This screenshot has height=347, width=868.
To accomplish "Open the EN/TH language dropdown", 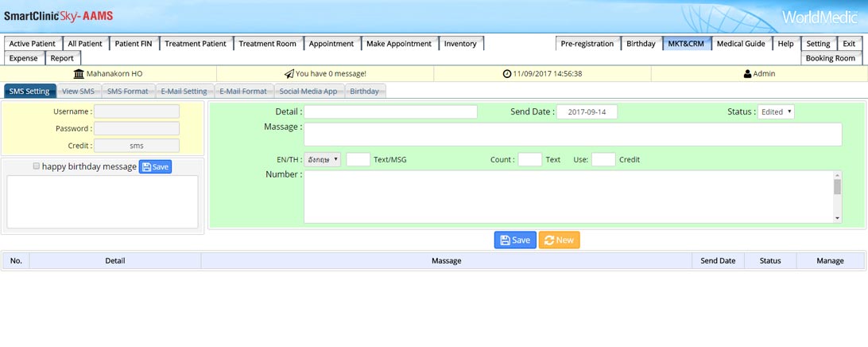I will (324, 160).
